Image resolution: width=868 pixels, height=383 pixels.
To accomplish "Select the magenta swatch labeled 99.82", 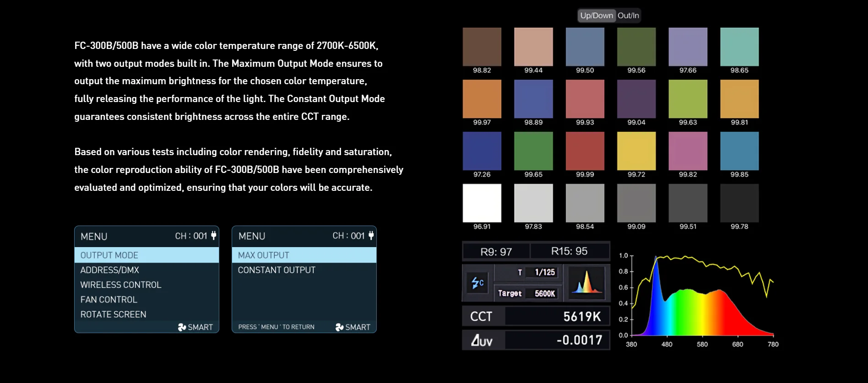I will click(x=688, y=151).
